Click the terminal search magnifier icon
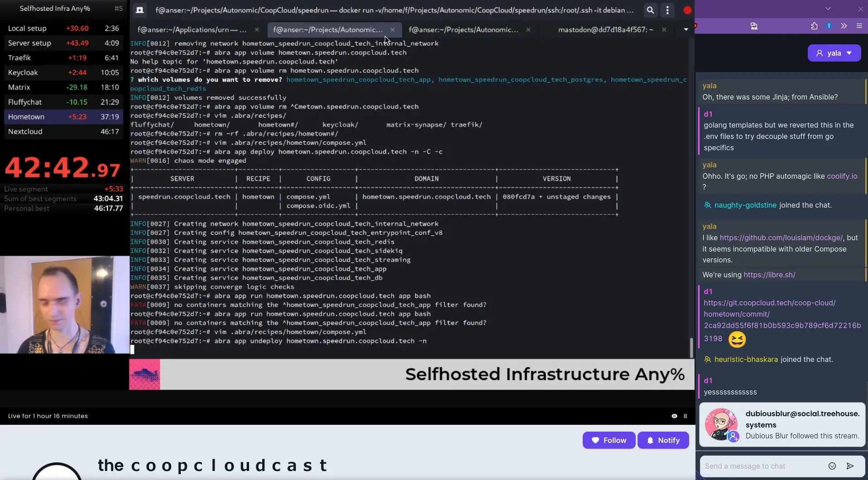This screenshot has height=480, width=868. point(650,10)
